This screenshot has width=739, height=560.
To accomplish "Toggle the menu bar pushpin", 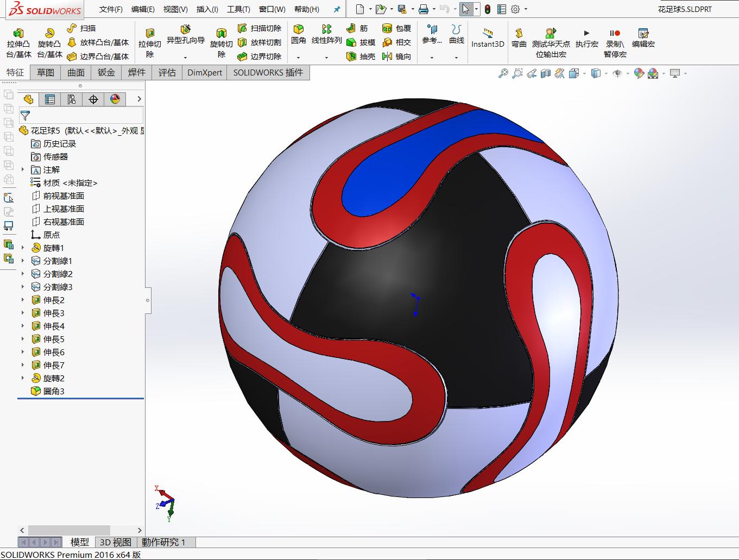I will point(337,9).
